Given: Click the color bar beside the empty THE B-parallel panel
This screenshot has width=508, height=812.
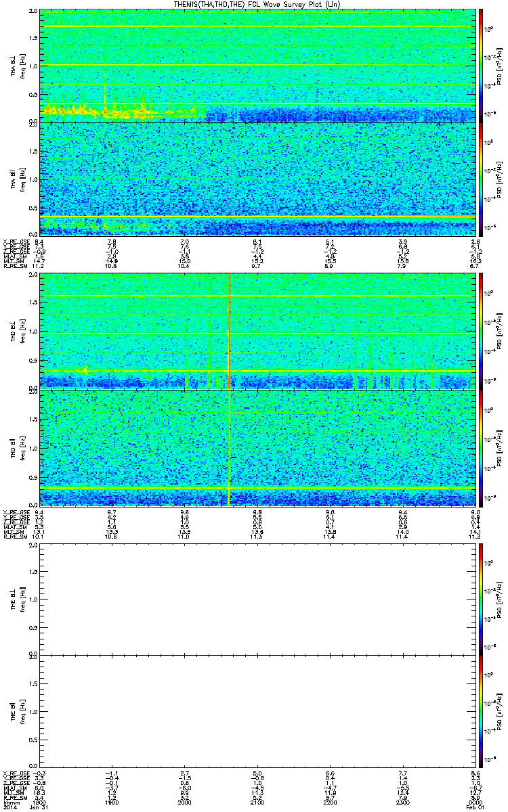Looking at the screenshot, I should point(481,711).
